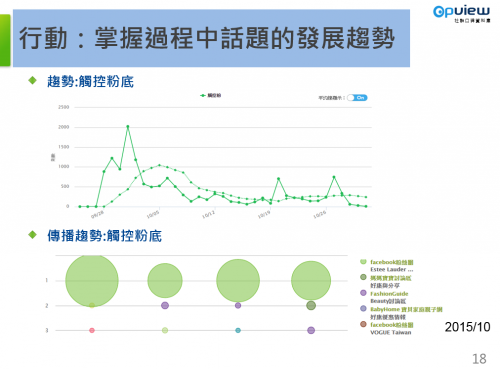Image resolution: width=500 pixels, height=369 pixels.
Task: Click the VOGUE Taiwan legend entry
Action: coord(391,332)
